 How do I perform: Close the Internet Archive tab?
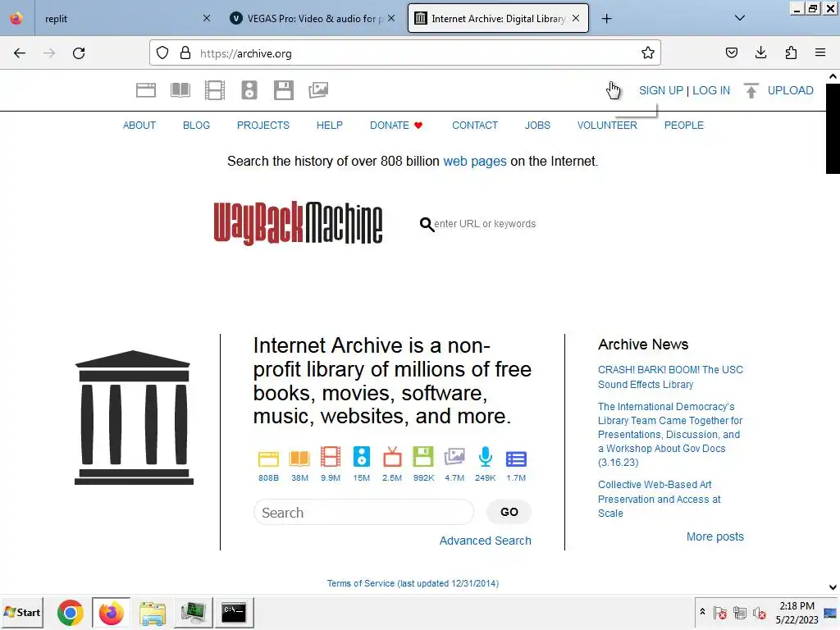[576, 18]
